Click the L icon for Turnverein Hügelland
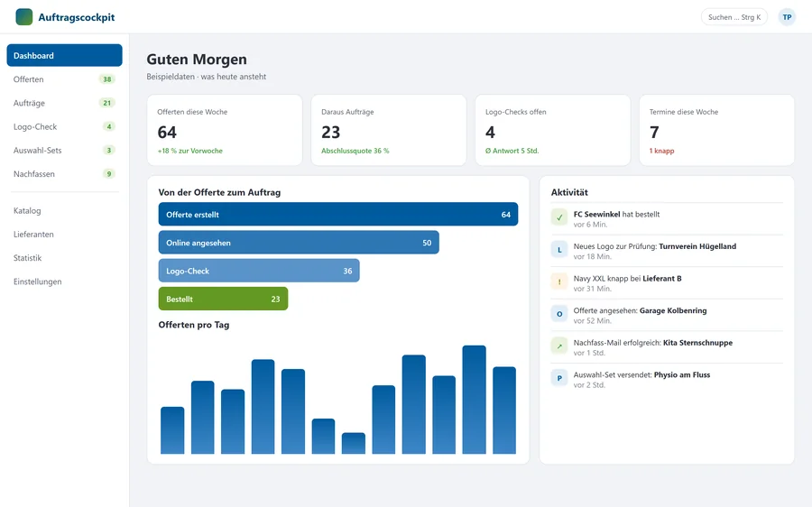Viewport: 812px width, 507px height. pos(559,250)
